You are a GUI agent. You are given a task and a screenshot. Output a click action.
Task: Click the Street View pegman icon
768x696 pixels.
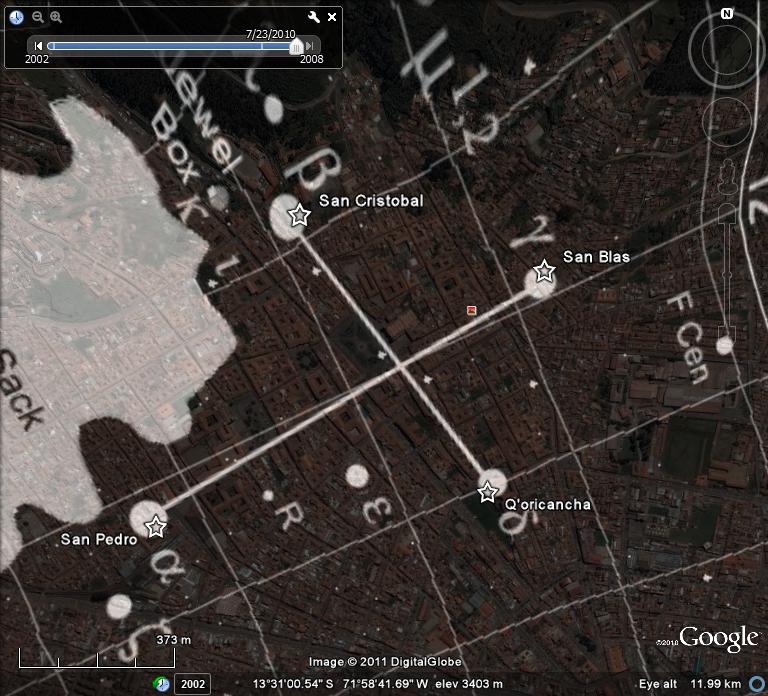tap(727, 168)
